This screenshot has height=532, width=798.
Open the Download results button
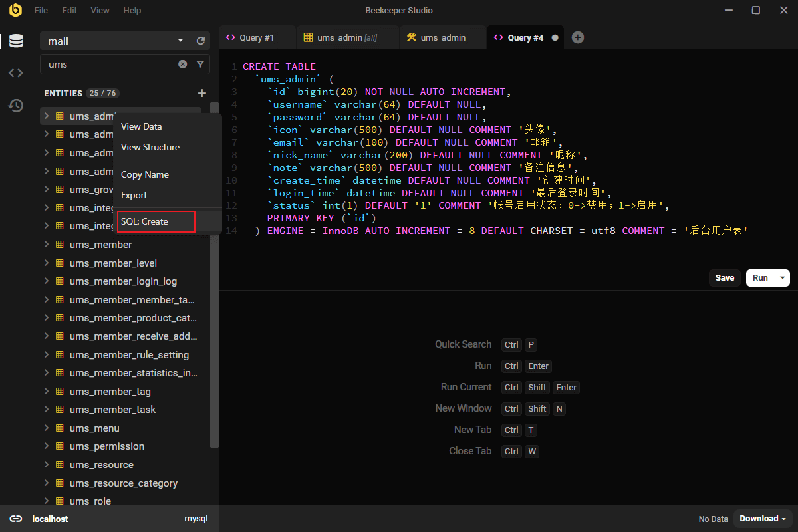(763, 519)
